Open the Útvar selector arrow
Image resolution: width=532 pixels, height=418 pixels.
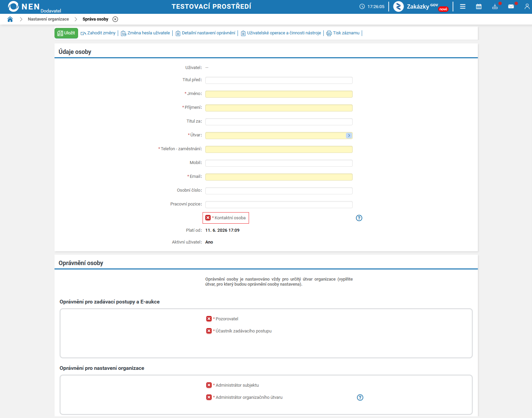[x=349, y=135]
